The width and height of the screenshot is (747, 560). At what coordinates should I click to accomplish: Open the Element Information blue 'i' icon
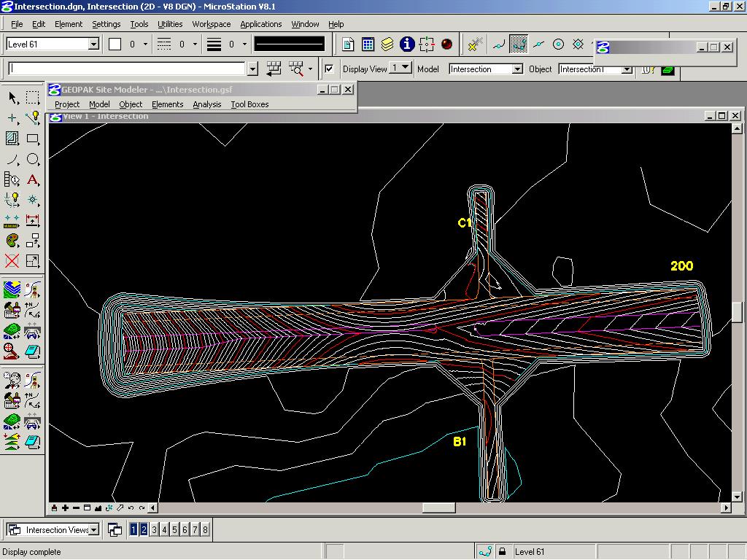(407, 44)
